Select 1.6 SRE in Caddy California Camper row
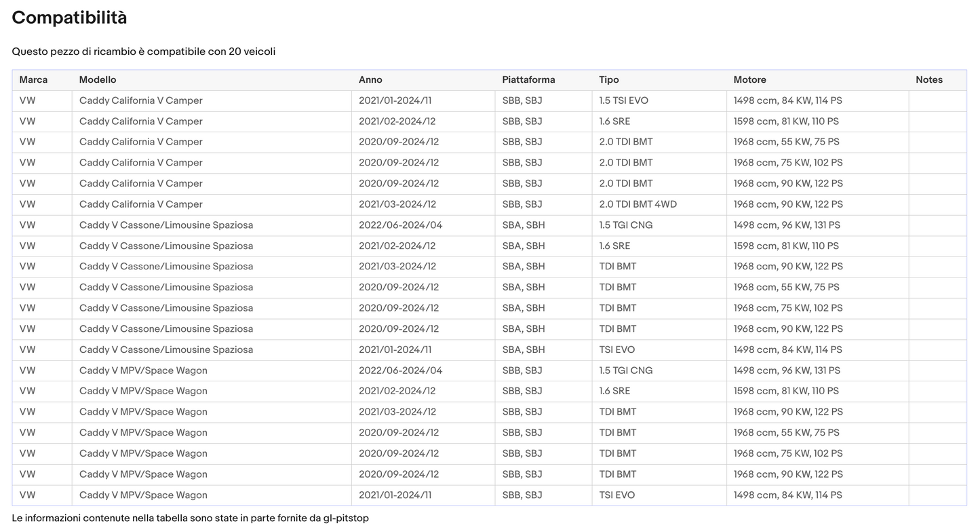This screenshot has width=980, height=532. coord(614,121)
